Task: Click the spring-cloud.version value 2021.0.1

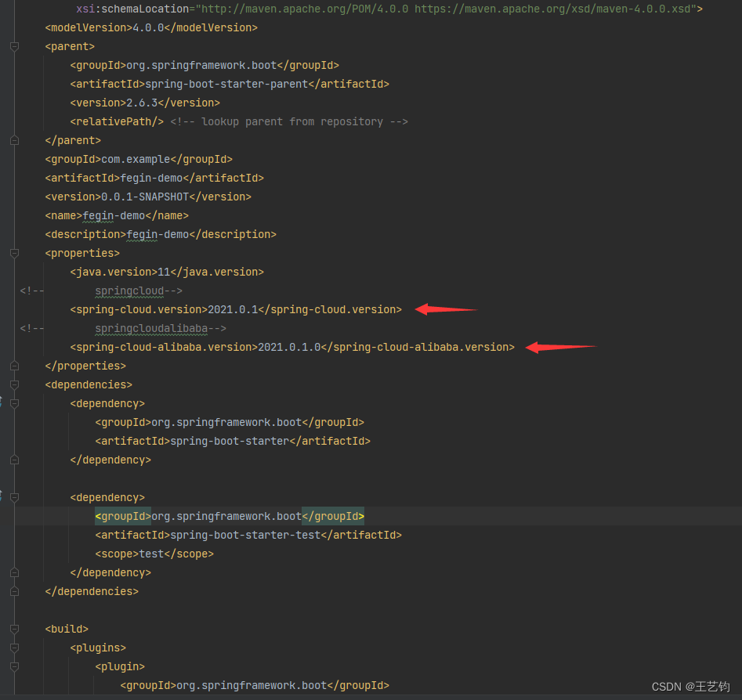Action: 230,309
